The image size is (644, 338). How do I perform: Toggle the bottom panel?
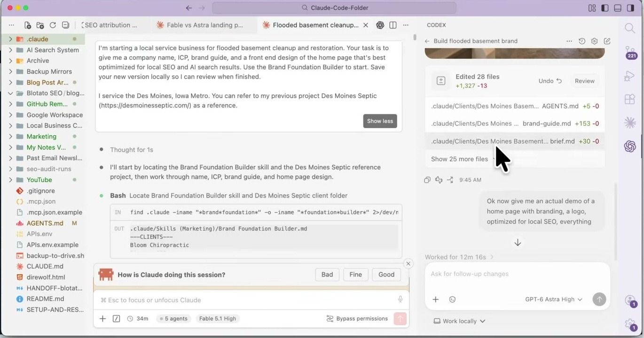618,8
